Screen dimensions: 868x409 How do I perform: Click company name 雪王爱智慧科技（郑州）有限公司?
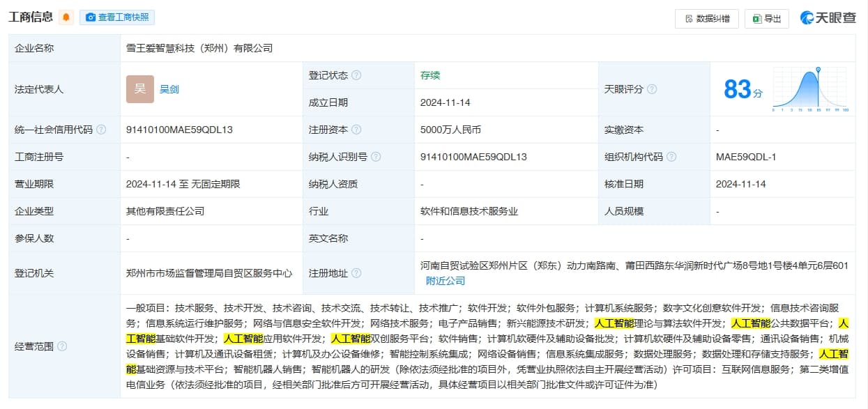pos(199,48)
